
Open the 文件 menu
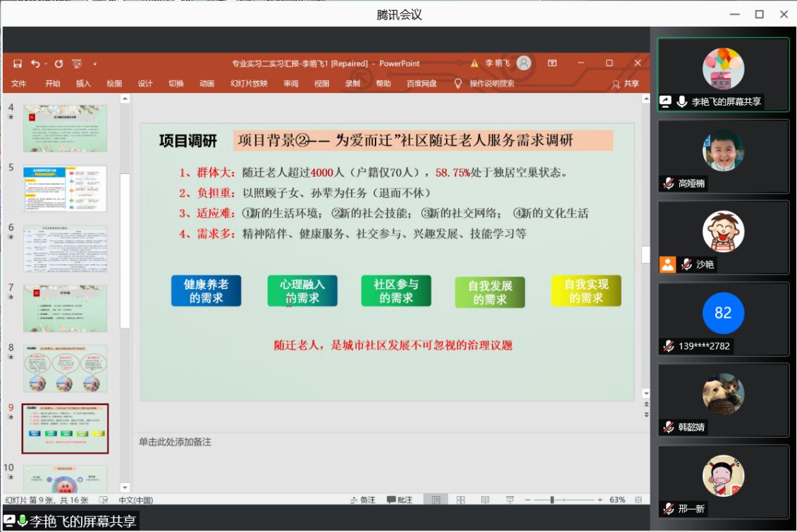(x=19, y=83)
